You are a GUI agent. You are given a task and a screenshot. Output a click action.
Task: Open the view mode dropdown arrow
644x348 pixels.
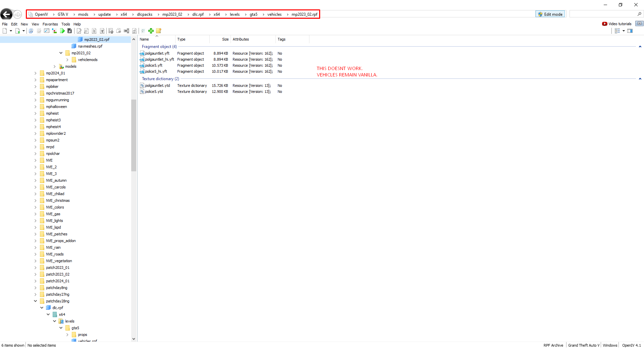point(624,31)
